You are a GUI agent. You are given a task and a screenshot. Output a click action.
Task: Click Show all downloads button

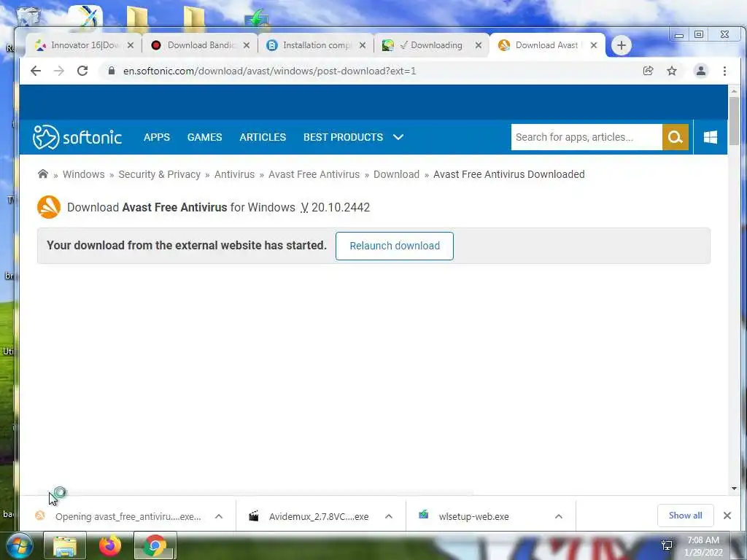(685, 516)
